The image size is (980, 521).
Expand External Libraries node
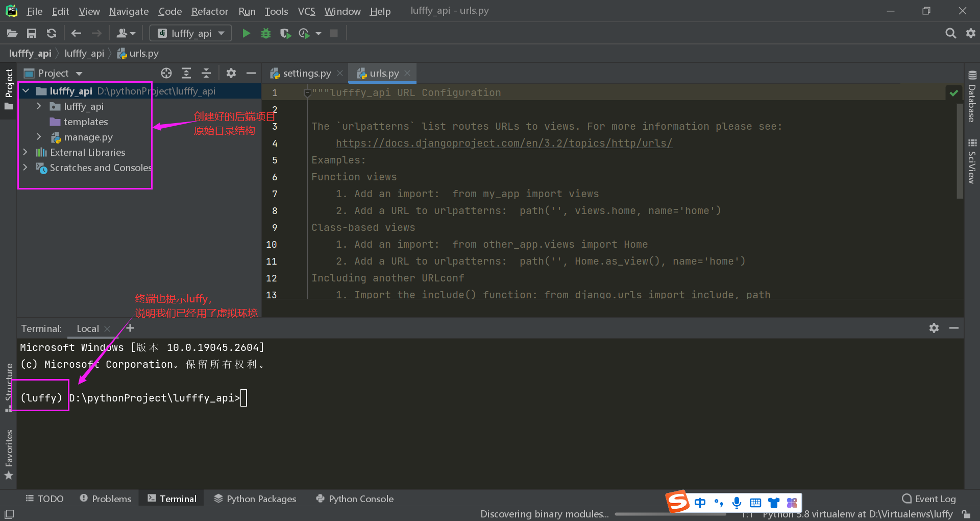point(26,152)
